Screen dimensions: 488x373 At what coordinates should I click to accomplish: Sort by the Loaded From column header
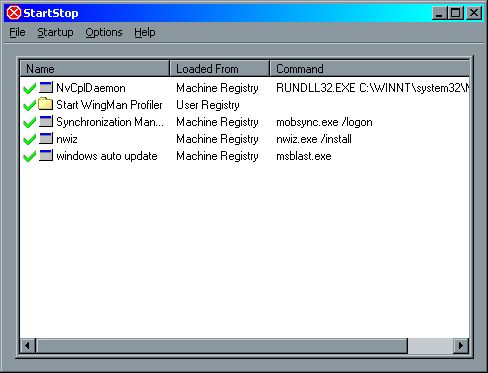[220, 69]
